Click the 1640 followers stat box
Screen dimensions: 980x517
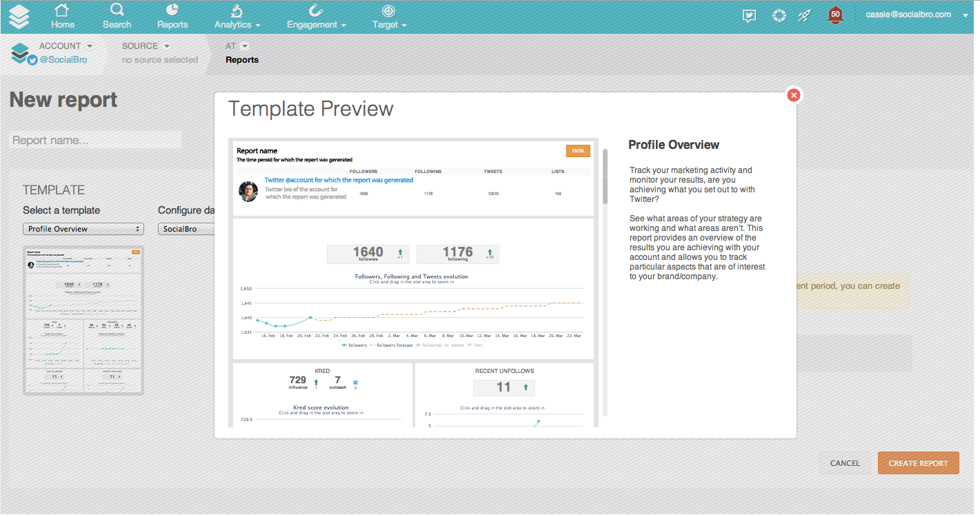coord(368,254)
